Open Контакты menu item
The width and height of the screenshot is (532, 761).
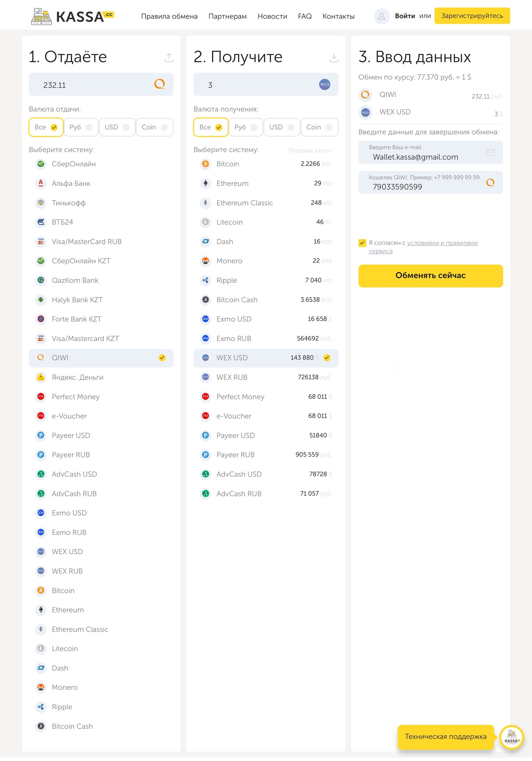tap(338, 16)
